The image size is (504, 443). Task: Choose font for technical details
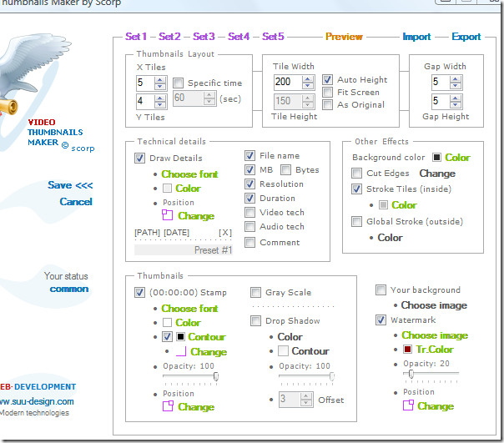pyautogui.click(x=189, y=174)
